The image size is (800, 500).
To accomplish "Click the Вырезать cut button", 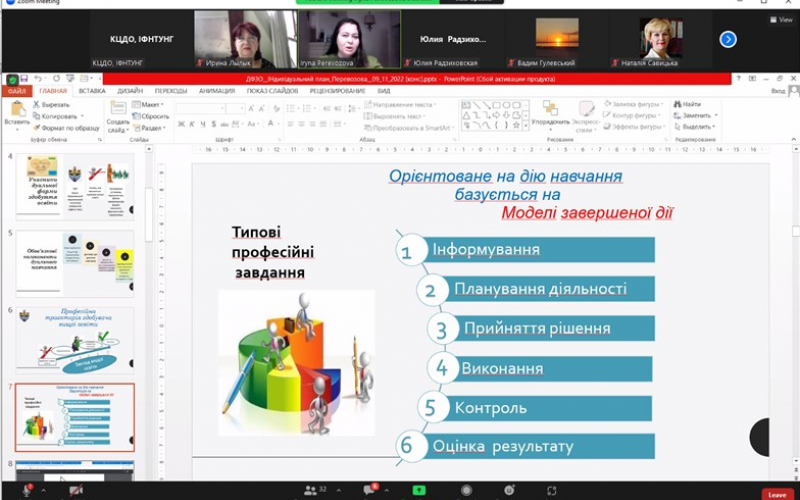I will 51,105.
